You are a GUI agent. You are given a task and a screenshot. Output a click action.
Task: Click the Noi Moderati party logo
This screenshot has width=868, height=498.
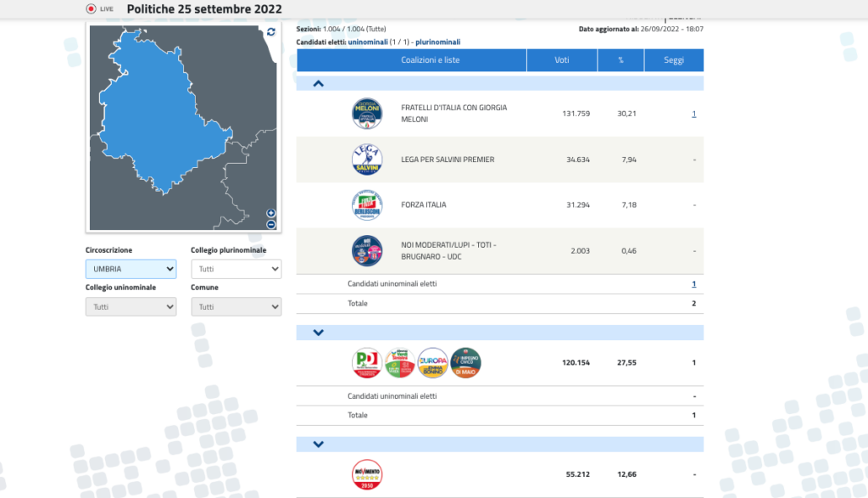pyautogui.click(x=367, y=251)
